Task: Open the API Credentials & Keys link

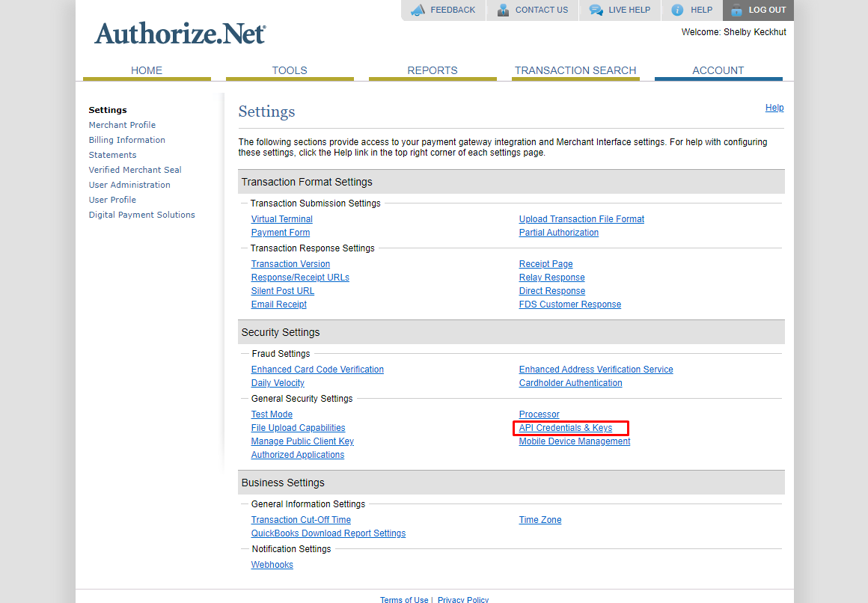Action: (x=565, y=428)
